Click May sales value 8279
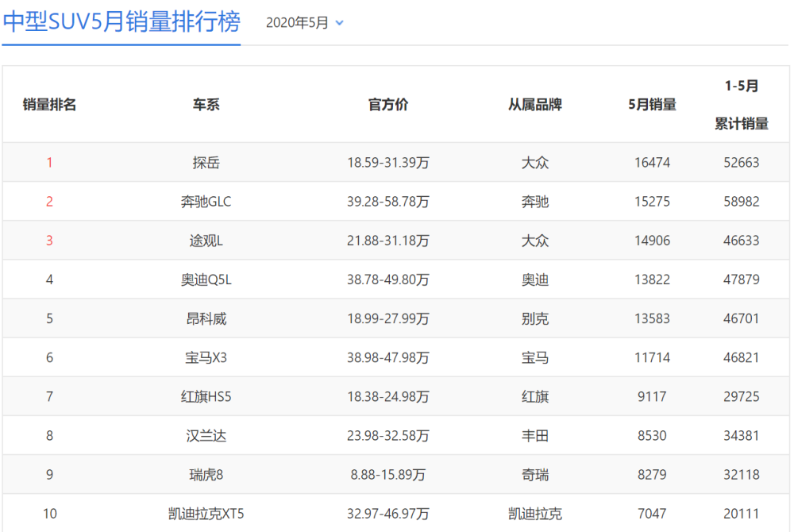The image size is (794, 532). [652, 474]
